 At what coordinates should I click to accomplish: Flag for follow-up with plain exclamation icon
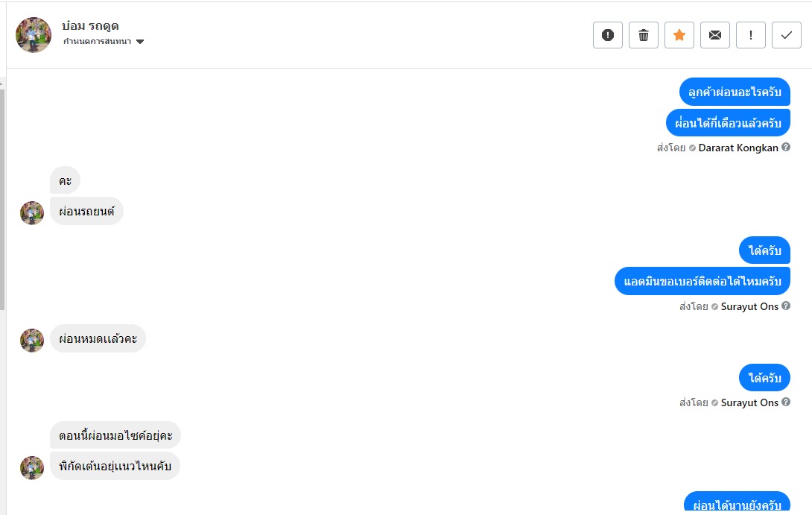pos(751,35)
